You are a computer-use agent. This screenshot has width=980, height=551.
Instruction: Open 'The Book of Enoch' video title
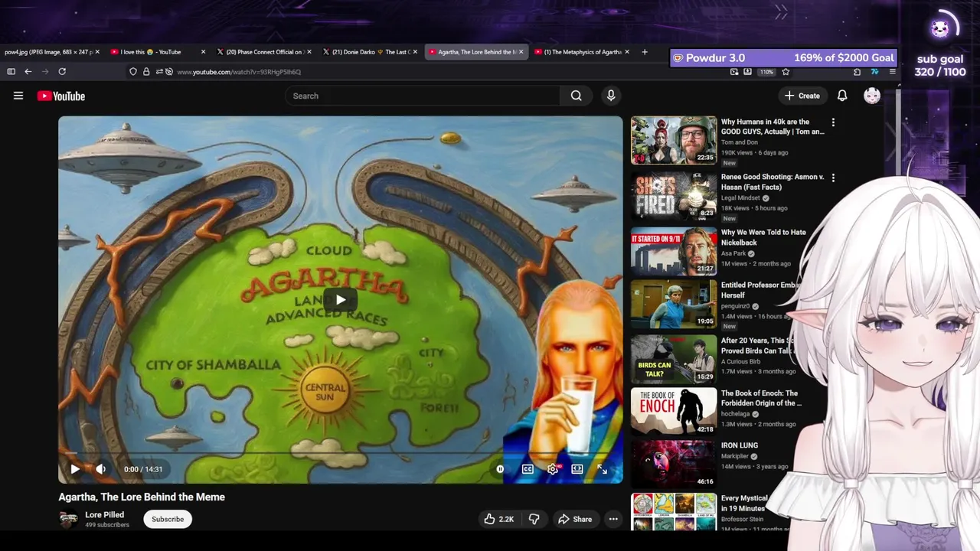click(x=761, y=398)
